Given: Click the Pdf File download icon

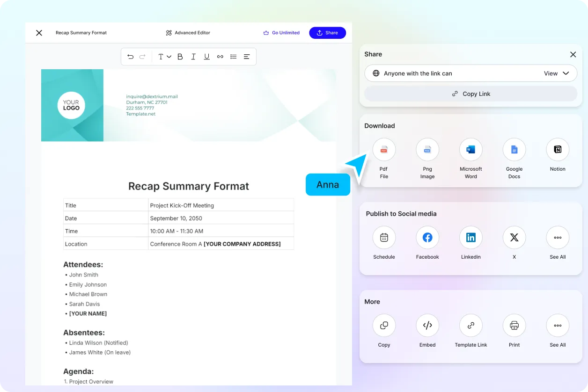Looking at the screenshot, I should (384, 150).
